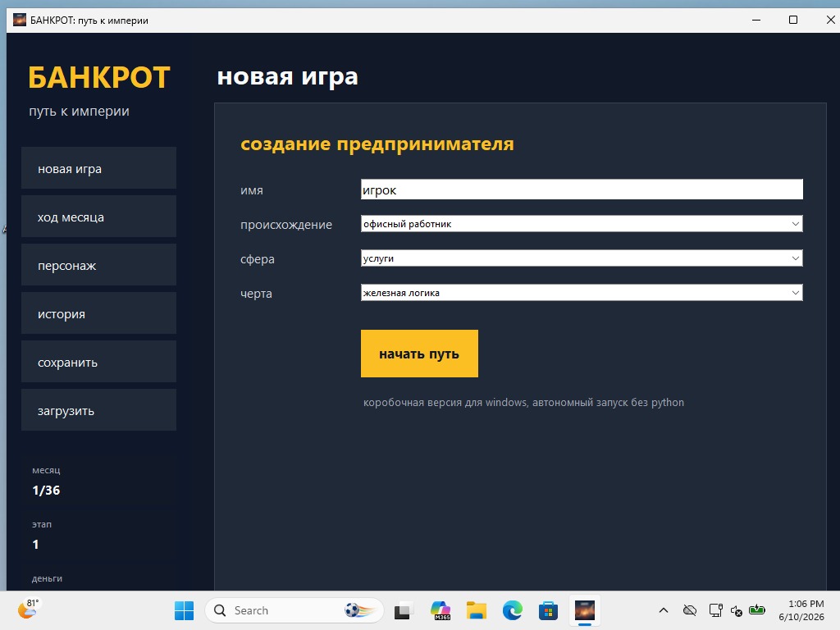Click the БАНКРОТ game taskbar icon
The width and height of the screenshot is (840, 630).
(584, 610)
